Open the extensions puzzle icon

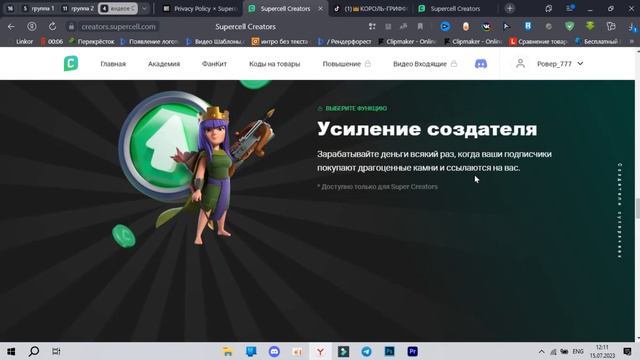[611, 27]
